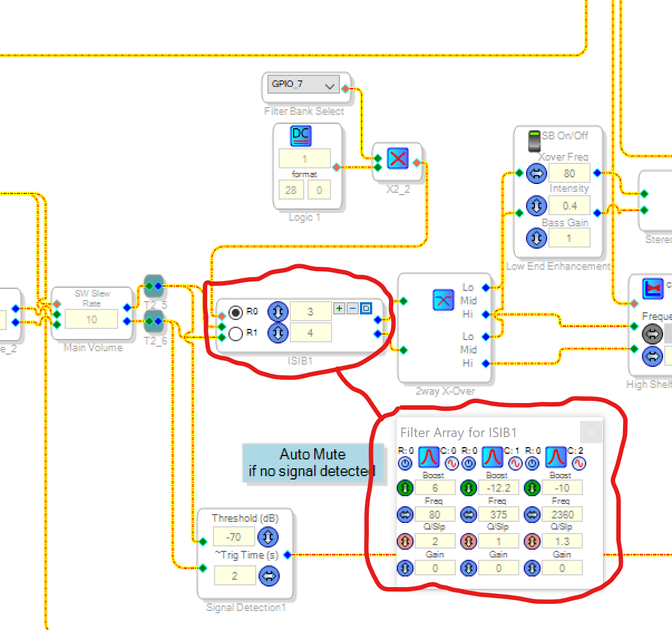Toggle the SB On/Off switch
The width and height of the screenshot is (672, 630).
[x=534, y=140]
